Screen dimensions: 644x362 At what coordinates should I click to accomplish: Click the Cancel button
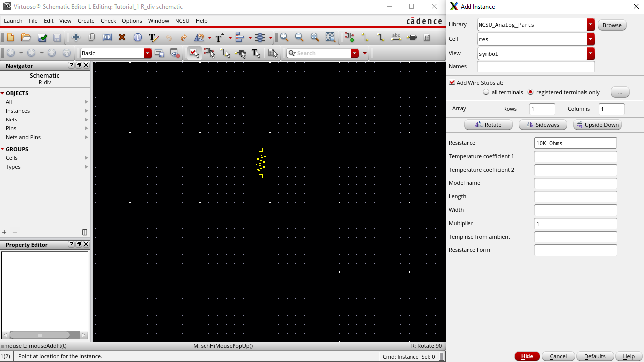[x=558, y=356]
